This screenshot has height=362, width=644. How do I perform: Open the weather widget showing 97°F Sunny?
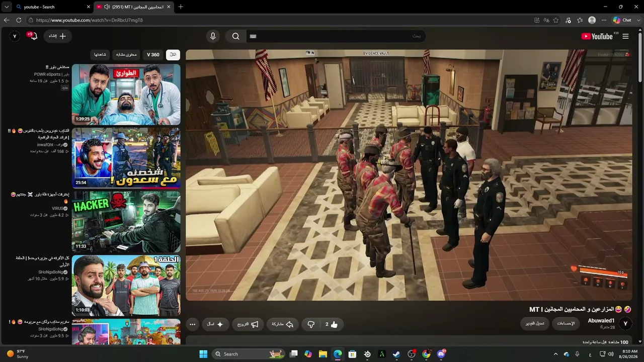click(x=17, y=354)
